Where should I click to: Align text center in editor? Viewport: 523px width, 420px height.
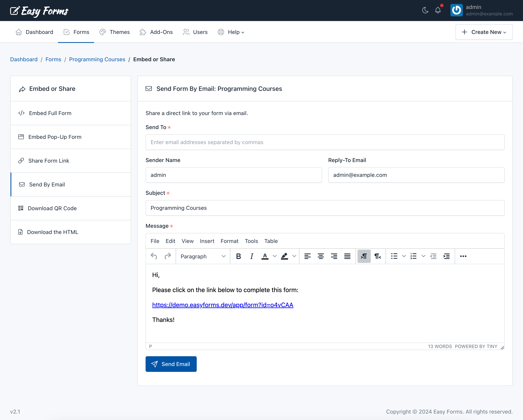click(x=321, y=256)
